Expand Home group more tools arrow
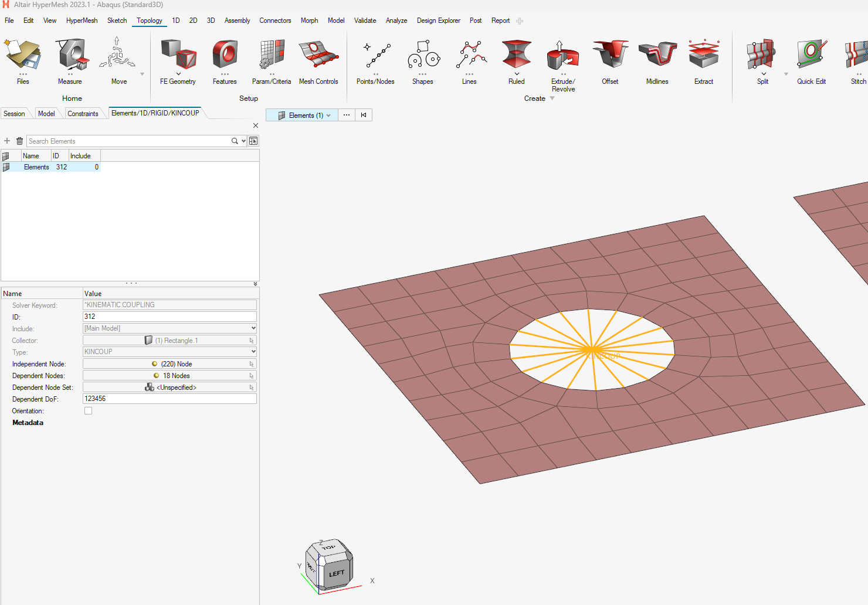Screen dimensions: 868x605 [x=142, y=74]
